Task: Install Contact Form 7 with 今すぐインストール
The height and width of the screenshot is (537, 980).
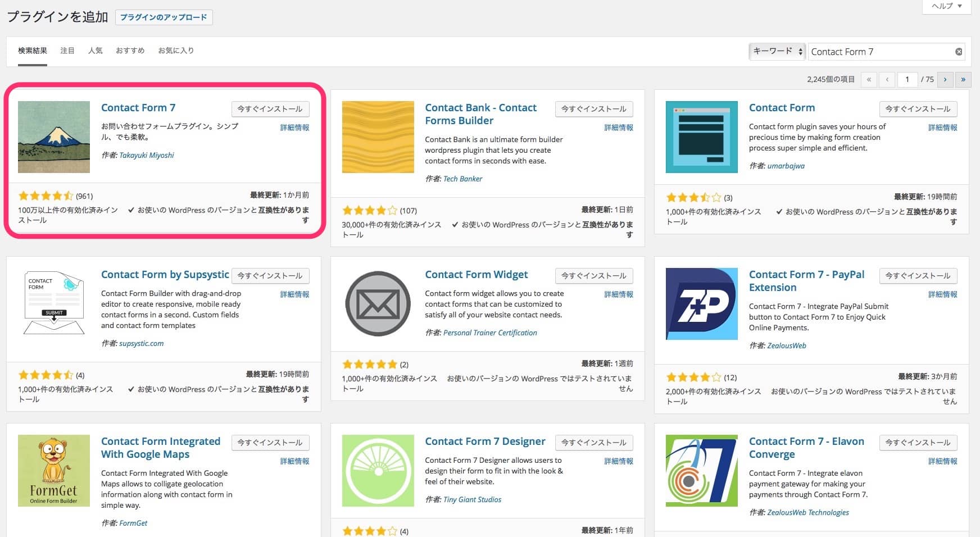Action: pos(270,109)
